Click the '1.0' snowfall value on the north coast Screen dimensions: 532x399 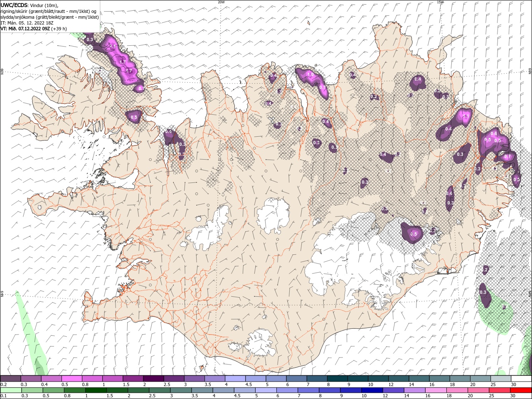click(310, 74)
